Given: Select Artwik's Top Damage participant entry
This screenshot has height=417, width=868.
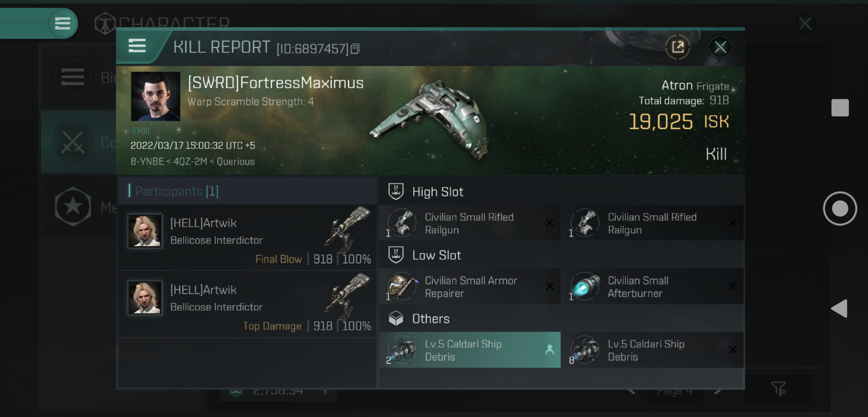Looking at the screenshot, I should [x=247, y=304].
